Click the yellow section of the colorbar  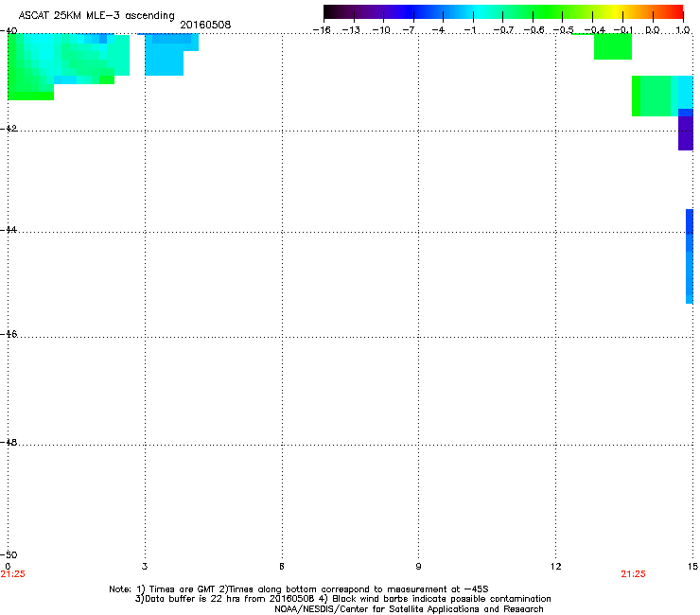pyautogui.click(x=617, y=11)
